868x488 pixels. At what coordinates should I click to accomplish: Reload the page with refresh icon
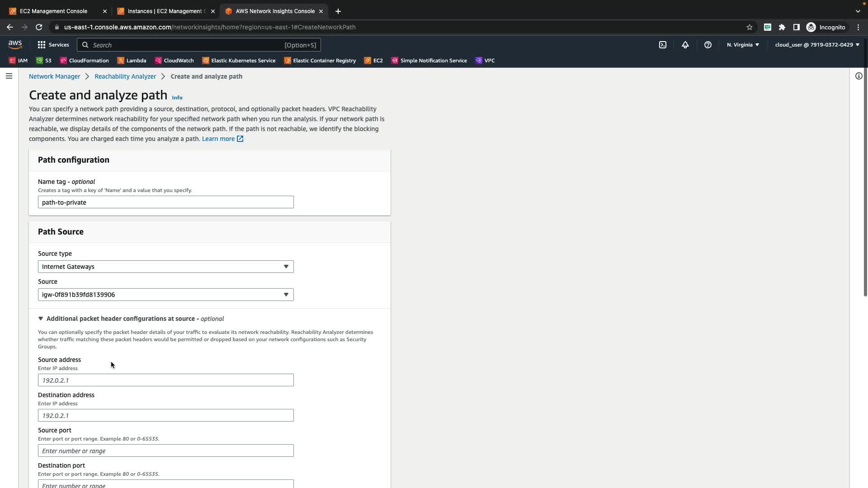(39, 27)
